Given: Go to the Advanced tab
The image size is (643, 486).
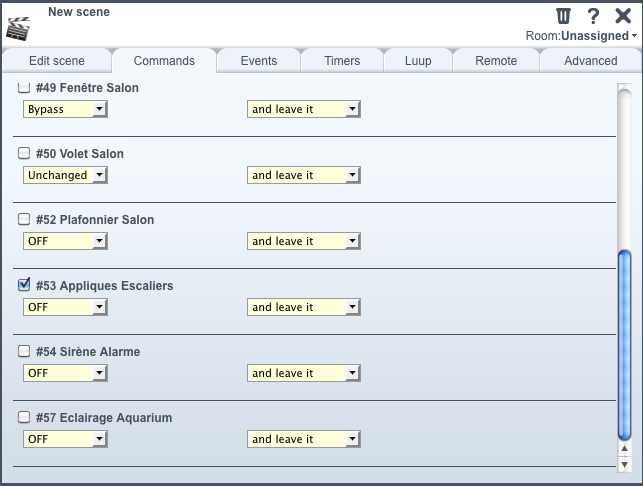Looking at the screenshot, I should tap(591, 61).
